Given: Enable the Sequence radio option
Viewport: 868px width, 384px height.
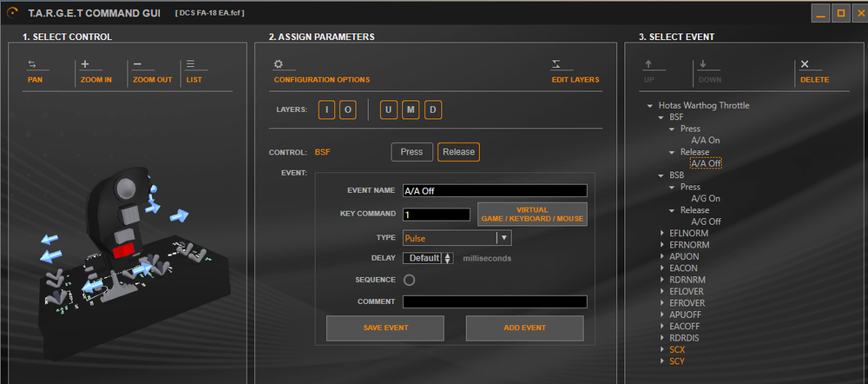Looking at the screenshot, I should [409, 280].
